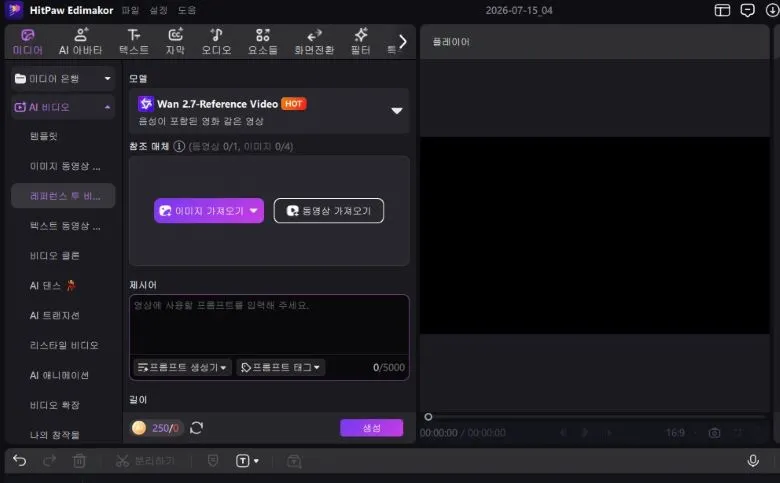Open the text tool dropdown arrow
This screenshot has height=483, width=780.
pyautogui.click(x=256, y=461)
